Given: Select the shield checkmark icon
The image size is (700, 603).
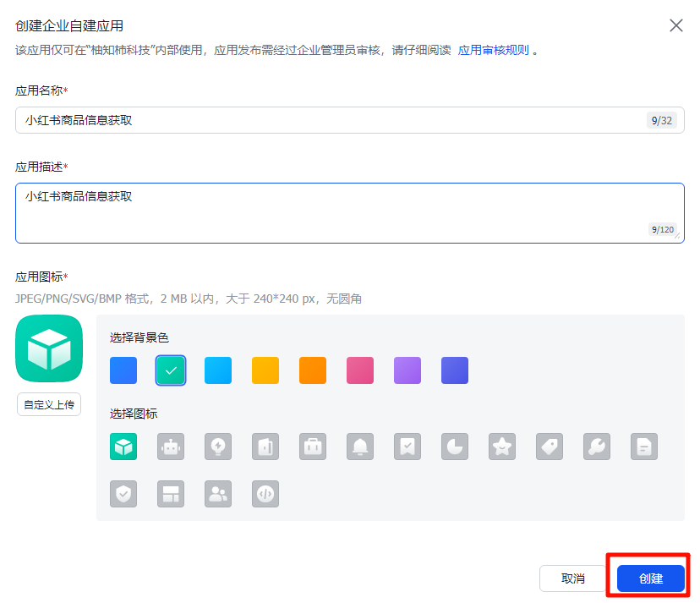Looking at the screenshot, I should [x=123, y=494].
